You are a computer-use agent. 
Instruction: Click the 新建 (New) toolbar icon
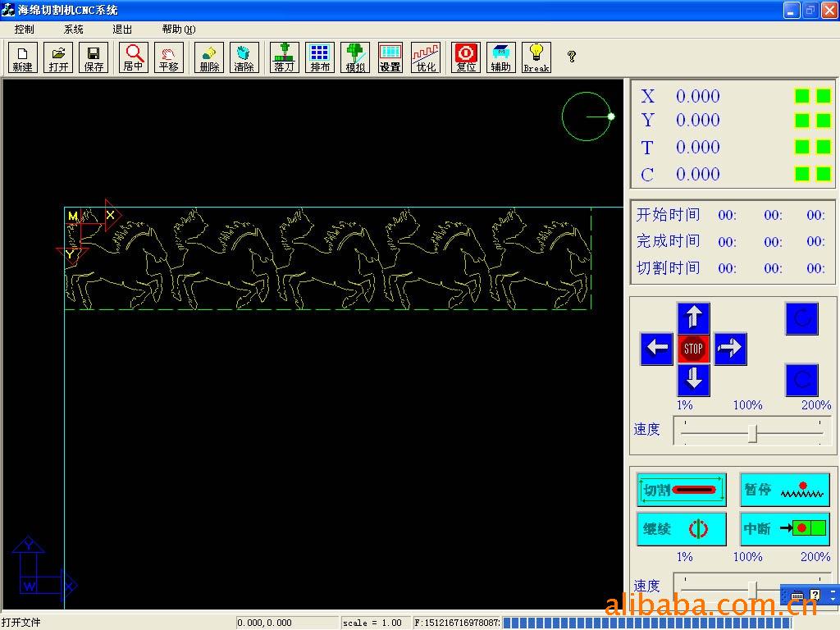click(23, 57)
